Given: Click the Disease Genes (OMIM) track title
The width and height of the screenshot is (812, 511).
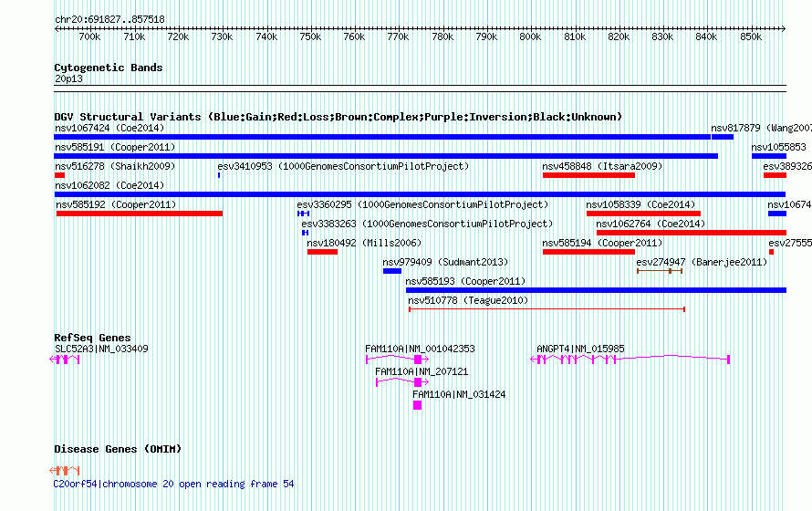Looking at the screenshot, I should point(118,449).
